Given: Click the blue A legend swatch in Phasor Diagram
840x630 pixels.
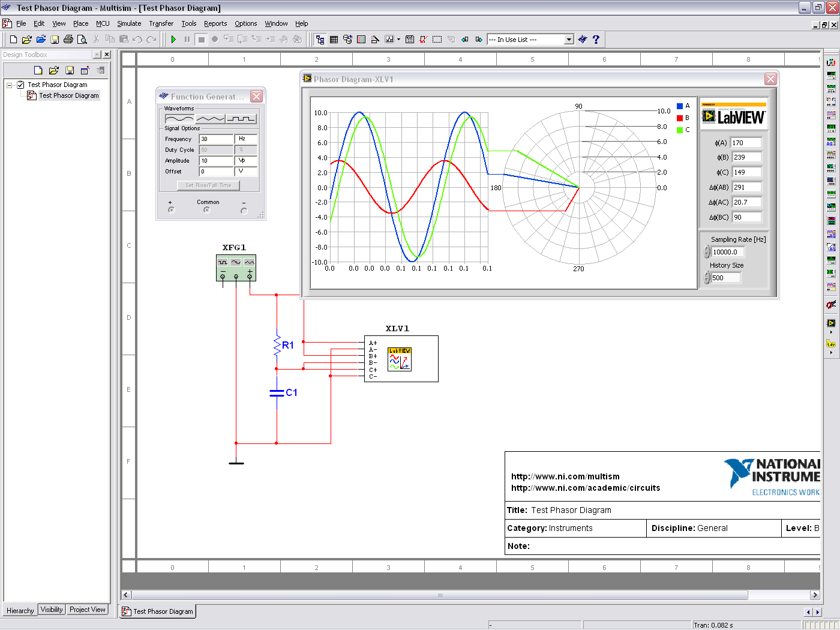Looking at the screenshot, I should point(679,106).
